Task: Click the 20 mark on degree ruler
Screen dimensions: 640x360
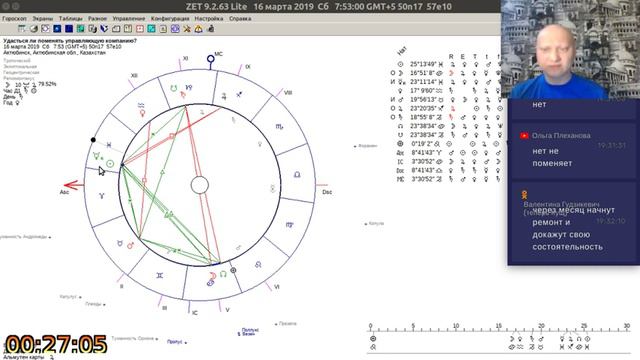Action: [541, 326]
